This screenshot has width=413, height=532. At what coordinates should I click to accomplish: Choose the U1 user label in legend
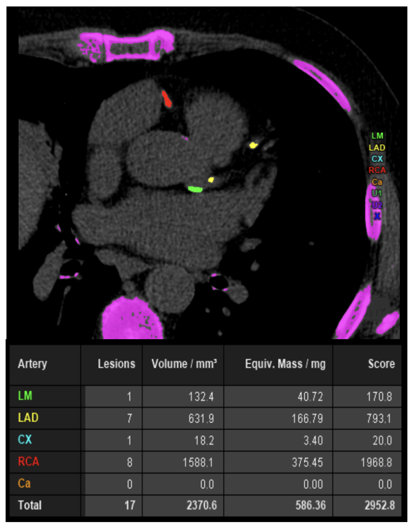click(x=377, y=193)
